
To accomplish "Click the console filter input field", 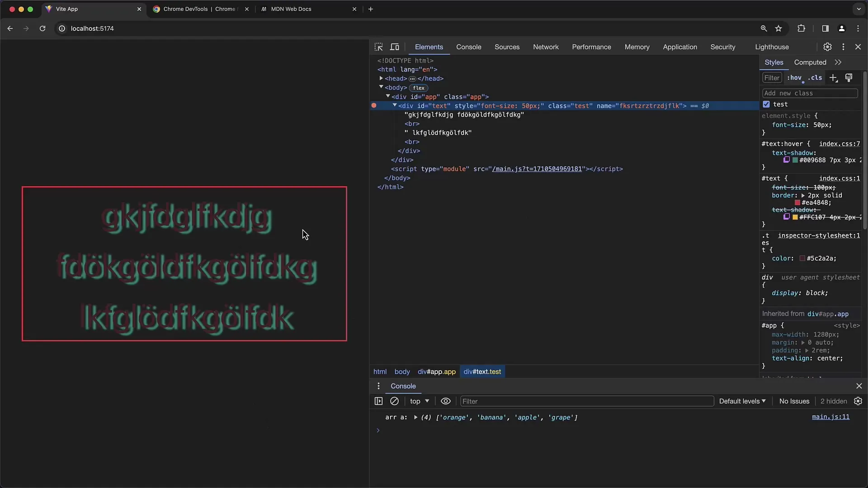I will point(587,401).
